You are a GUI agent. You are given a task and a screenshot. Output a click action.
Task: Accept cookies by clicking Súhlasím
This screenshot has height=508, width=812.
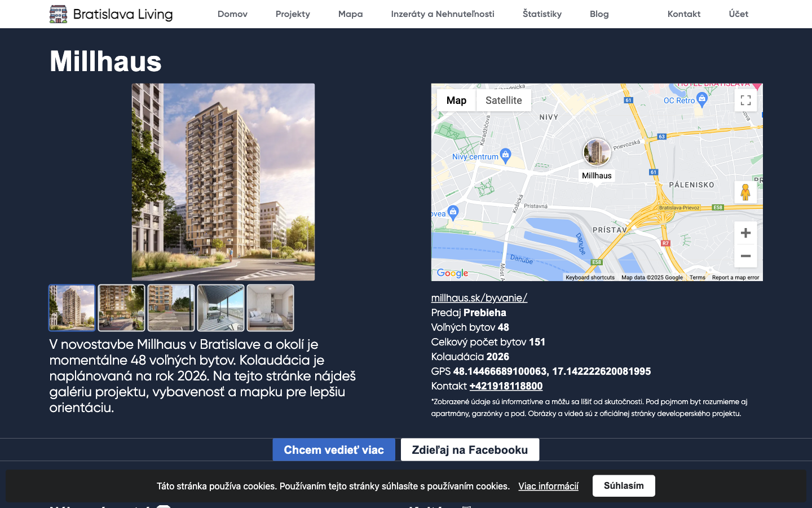click(x=624, y=485)
